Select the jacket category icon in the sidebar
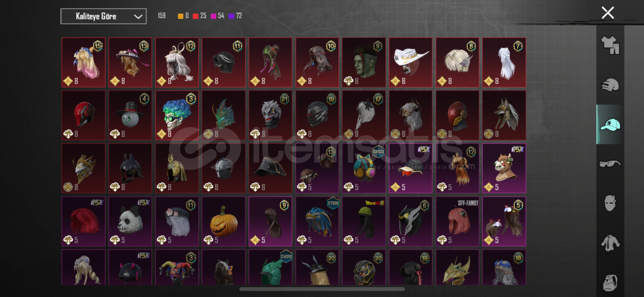The width and height of the screenshot is (644, 297). click(610, 243)
